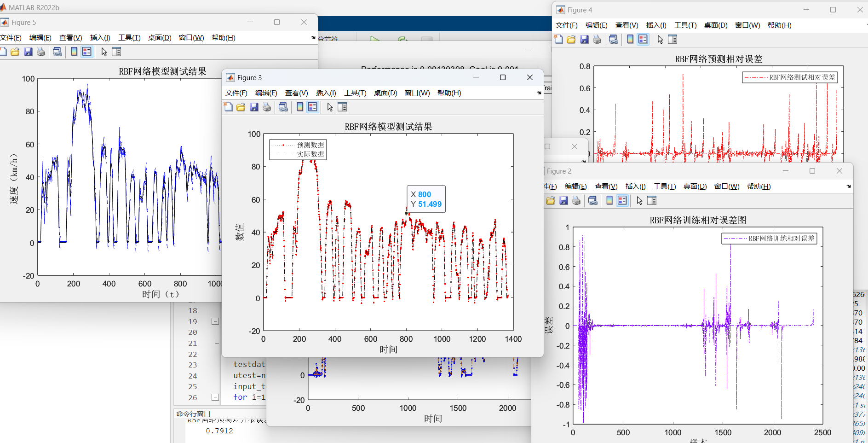
Task: Collapse code fold at editor line 19
Action: coord(215,321)
